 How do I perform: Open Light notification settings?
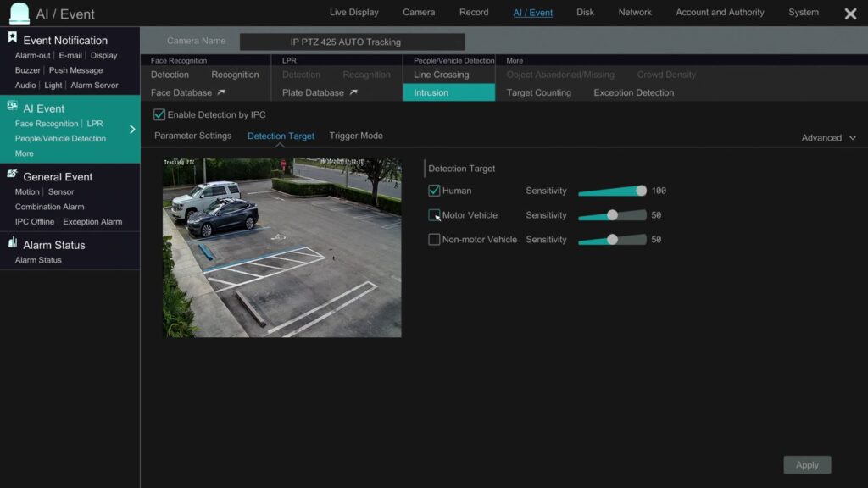53,86
